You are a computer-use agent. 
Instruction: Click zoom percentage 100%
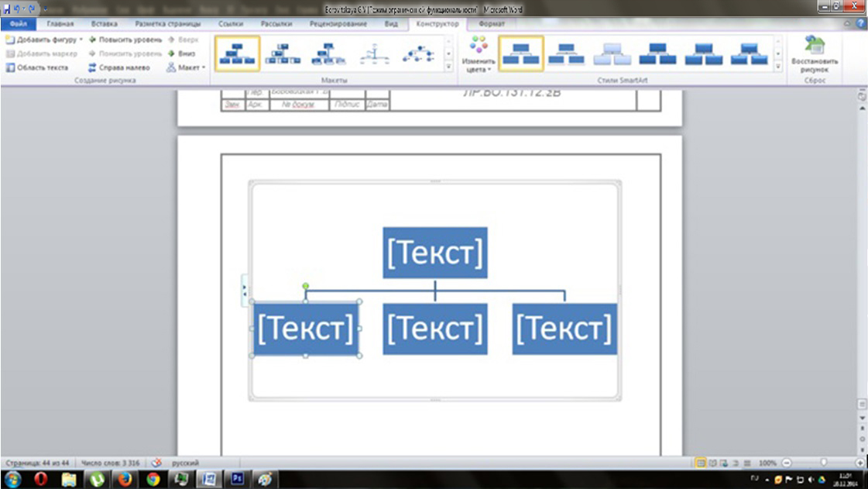(x=767, y=463)
